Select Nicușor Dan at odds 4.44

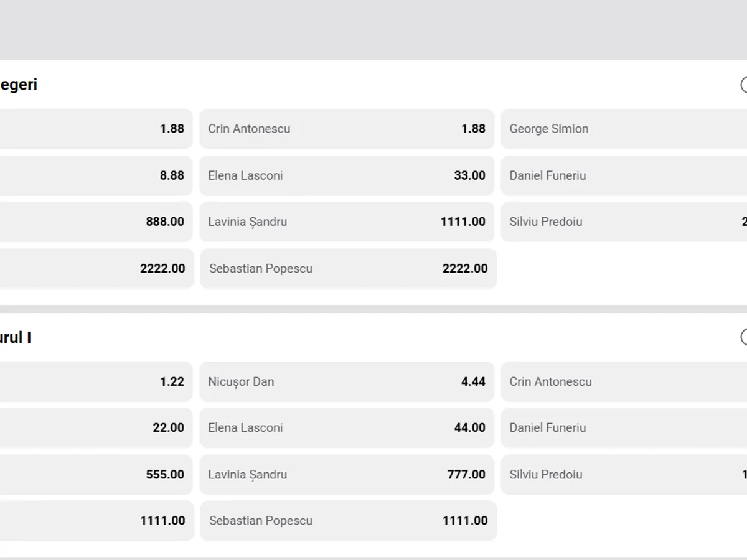pyautogui.click(x=346, y=381)
